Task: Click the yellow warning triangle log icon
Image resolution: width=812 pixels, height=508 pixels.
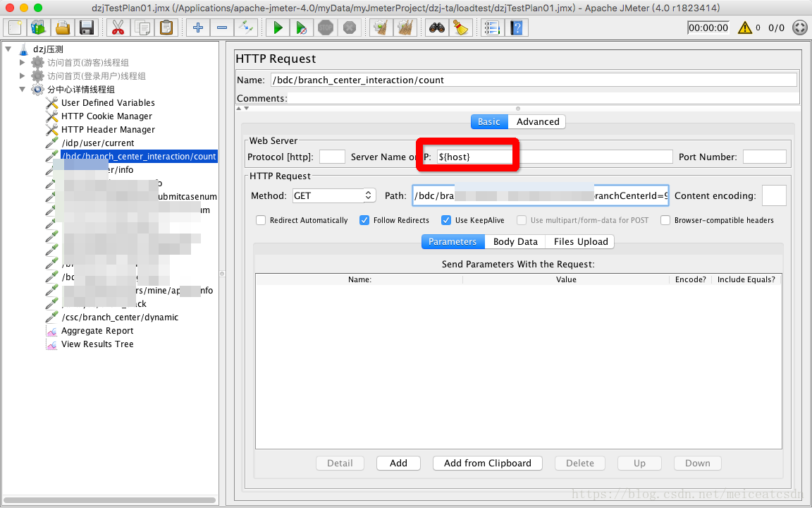Action: 744,28
